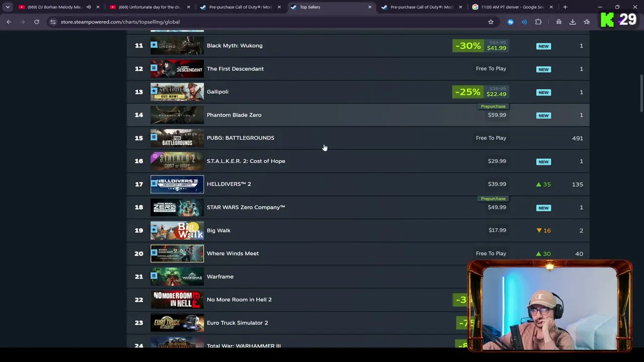Go back to the previous page

9,22
